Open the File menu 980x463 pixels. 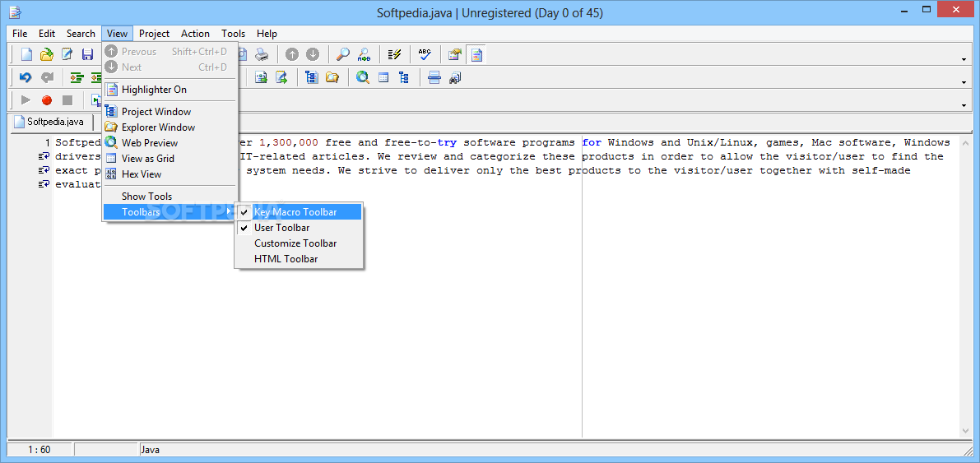pos(20,34)
